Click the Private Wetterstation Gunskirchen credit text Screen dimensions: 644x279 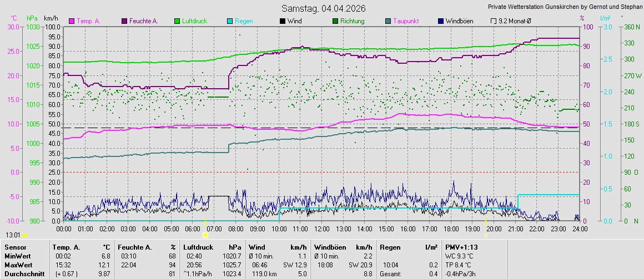564,7
